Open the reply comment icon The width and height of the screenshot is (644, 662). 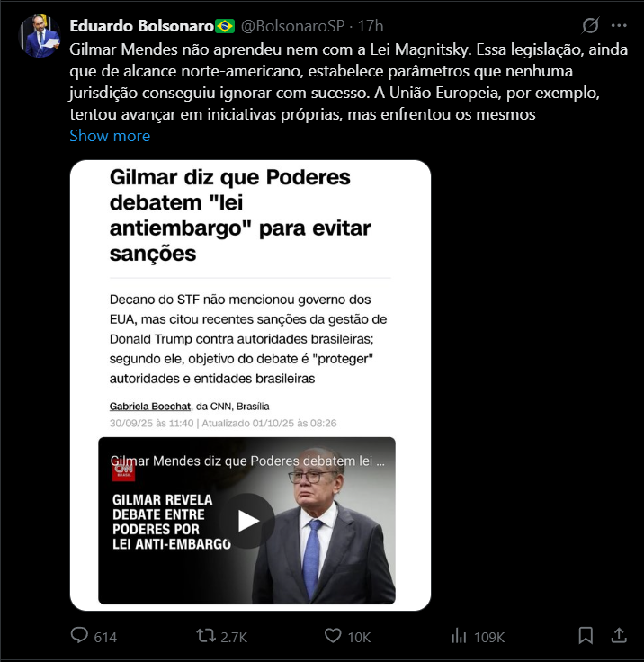pyautogui.click(x=79, y=635)
